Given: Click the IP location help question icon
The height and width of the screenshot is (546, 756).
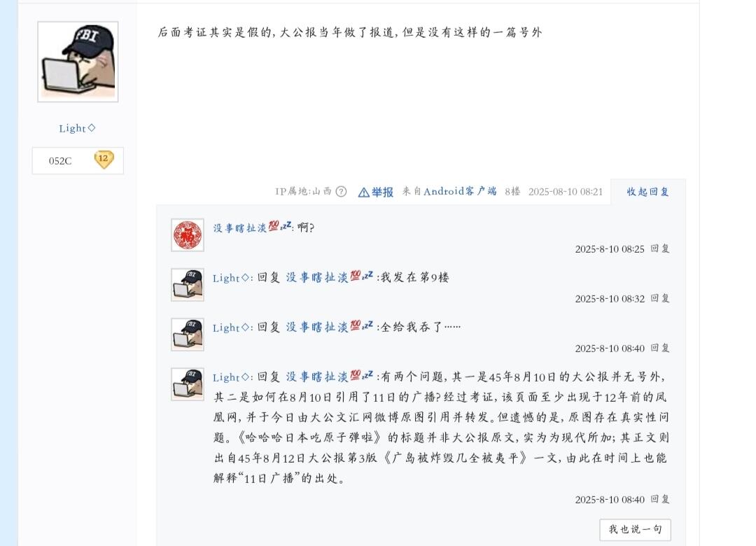Looking at the screenshot, I should (x=341, y=192).
